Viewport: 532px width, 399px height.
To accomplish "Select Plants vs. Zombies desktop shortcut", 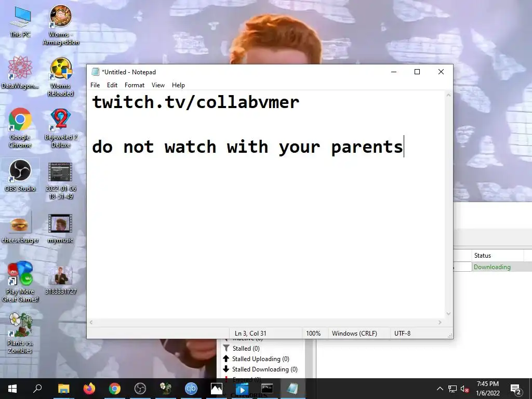I will (20, 333).
